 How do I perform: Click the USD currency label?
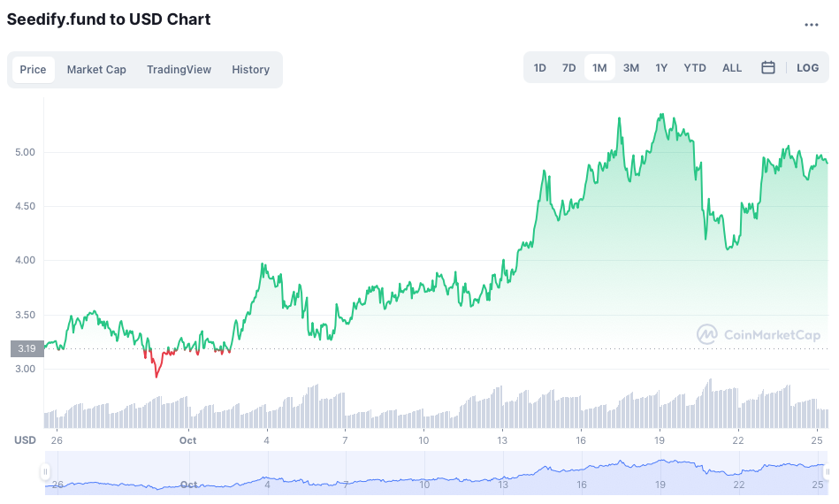click(25, 440)
